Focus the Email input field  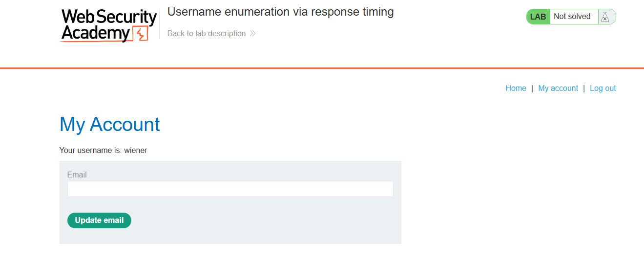[230, 189]
